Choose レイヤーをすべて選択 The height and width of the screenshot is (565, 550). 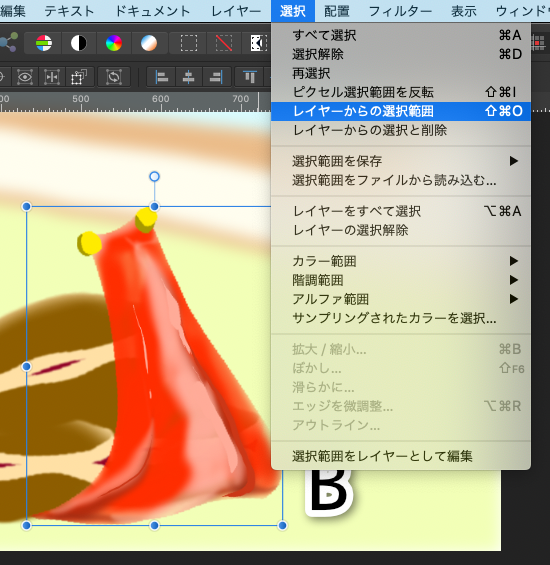(x=401, y=211)
